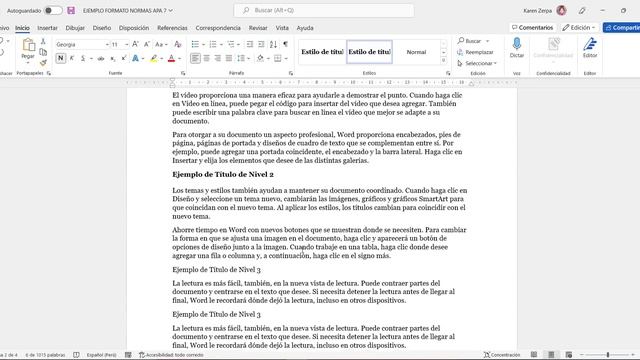This screenshot has height=360, width=640.
Task: Open numbered list style dropdown
Action: point(221,44)
